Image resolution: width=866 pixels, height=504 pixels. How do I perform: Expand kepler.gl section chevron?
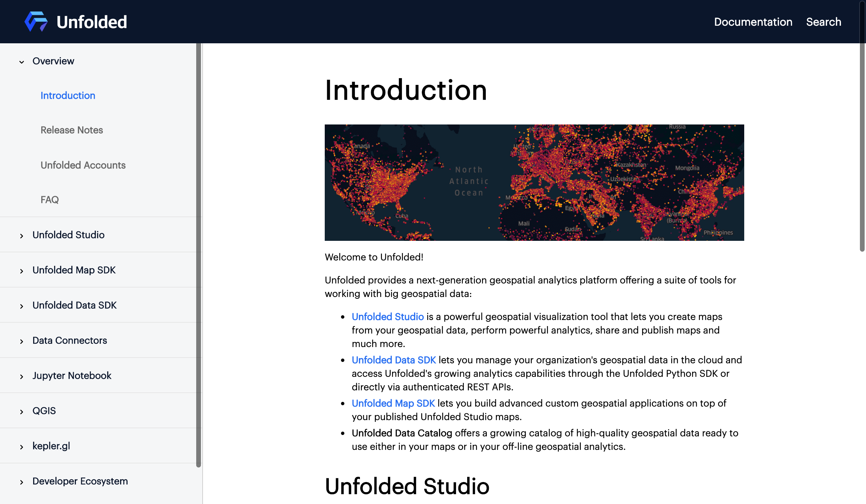pos(22,447)
